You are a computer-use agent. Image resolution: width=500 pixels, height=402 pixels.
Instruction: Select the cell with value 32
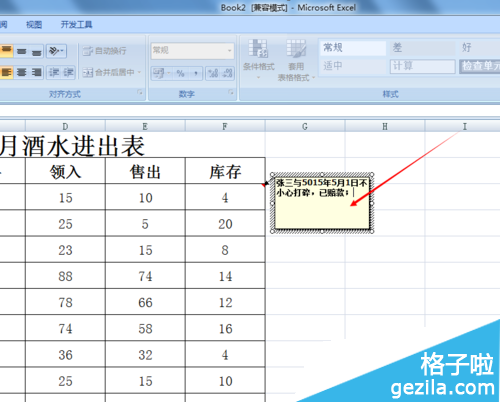(x=145, y=355)
